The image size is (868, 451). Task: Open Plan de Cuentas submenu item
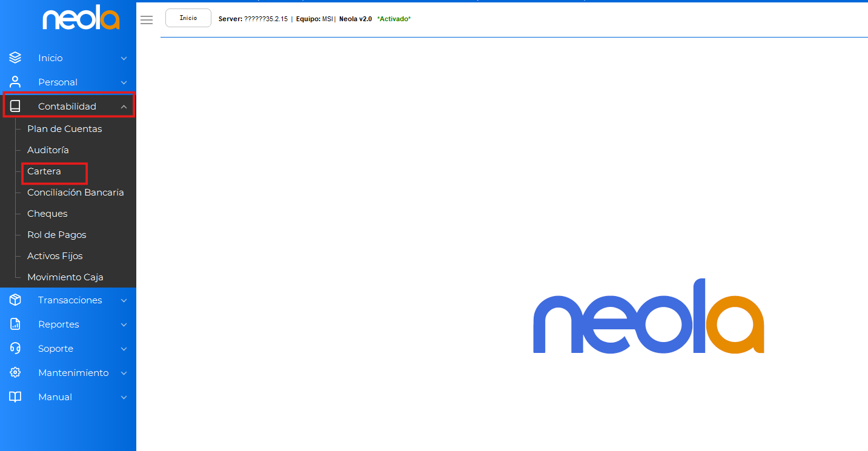point(64,129)
